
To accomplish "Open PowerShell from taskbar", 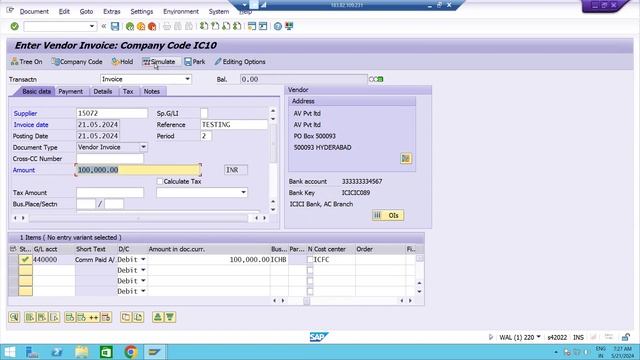I will click(57, 352).
